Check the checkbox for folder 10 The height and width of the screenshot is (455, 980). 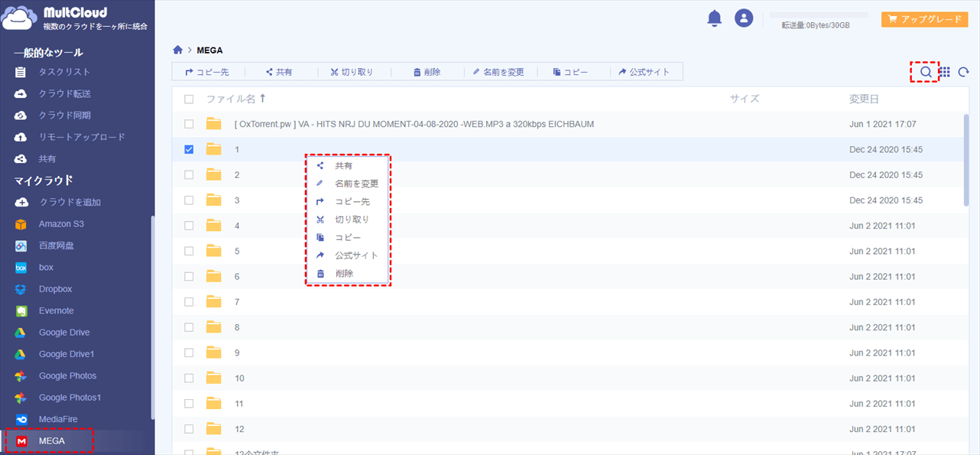(189, 378)
